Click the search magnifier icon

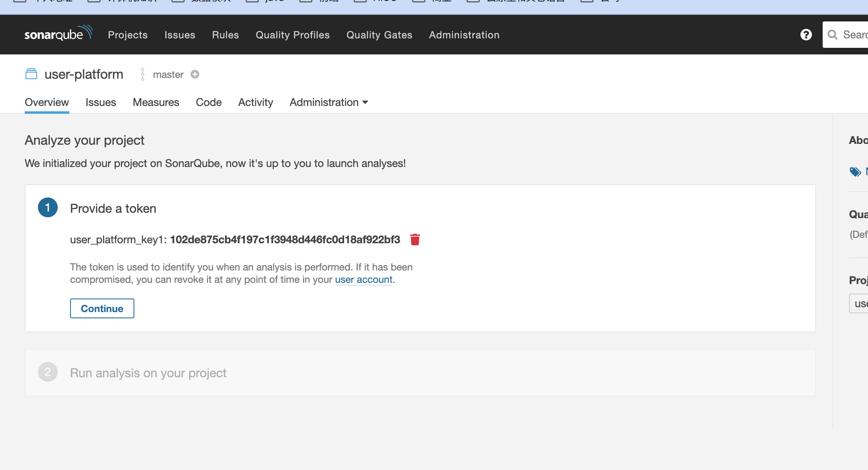point(833,35)
